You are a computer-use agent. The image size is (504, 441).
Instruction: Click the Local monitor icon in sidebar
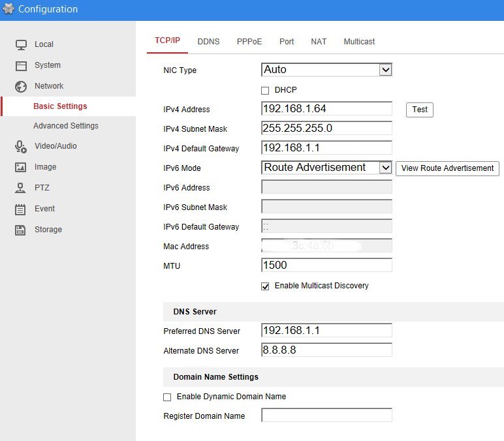(21, 44)
